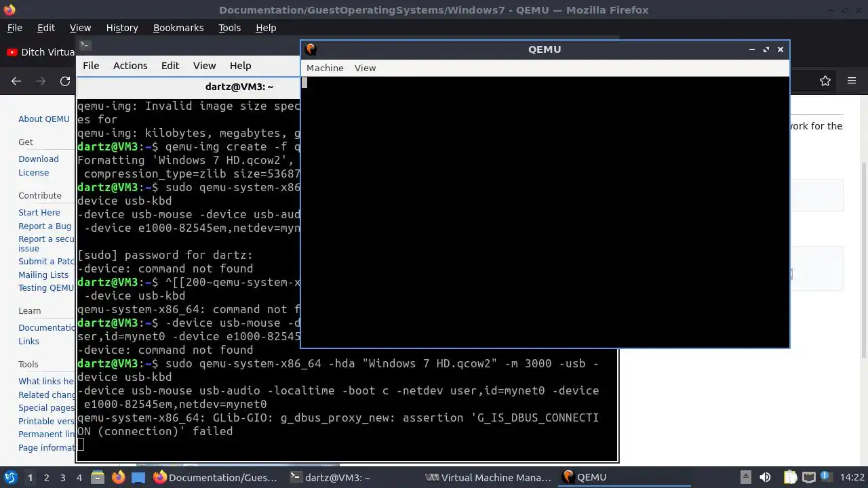This screenshot has height=488, width=868.
Task: Open Firefox's History menu
Action: click(122, 28)
